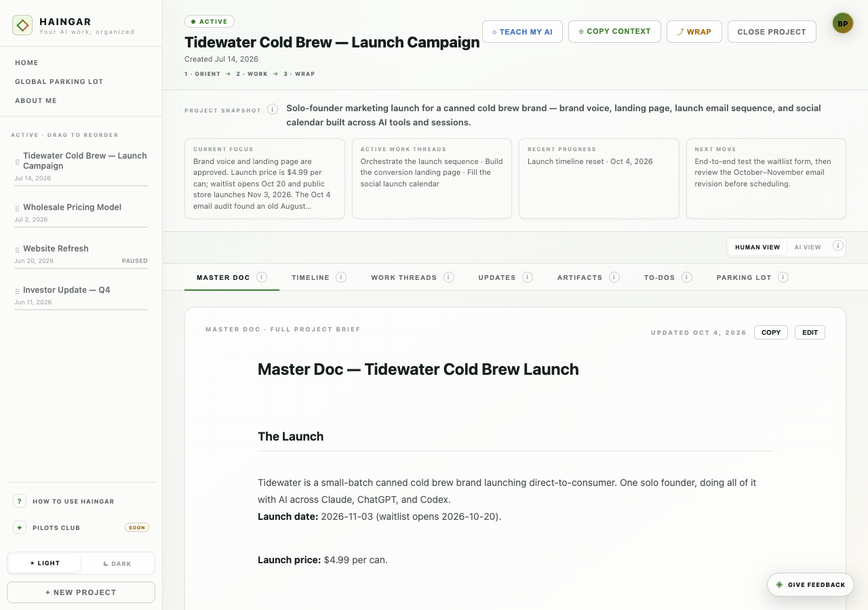This screenshot has height=610, width=868.
Task: Select the Dark theme
Action: pyautogui.click(x=117, y=563)
